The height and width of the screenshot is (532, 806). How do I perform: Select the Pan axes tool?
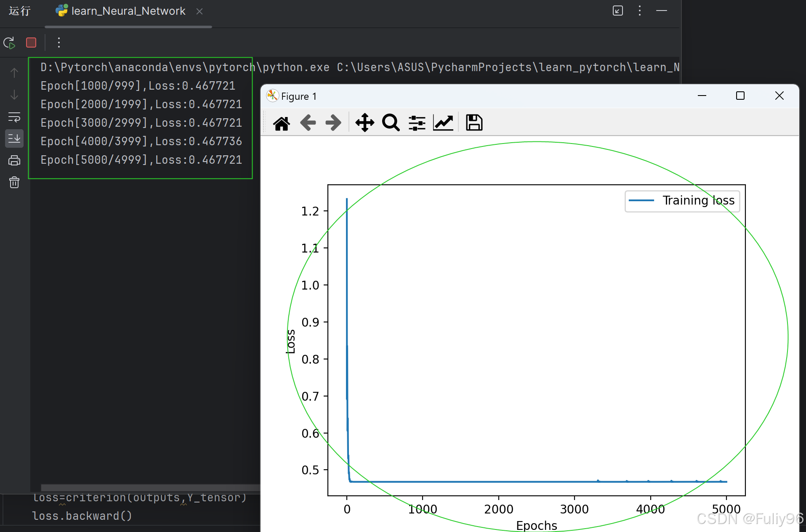365,123
